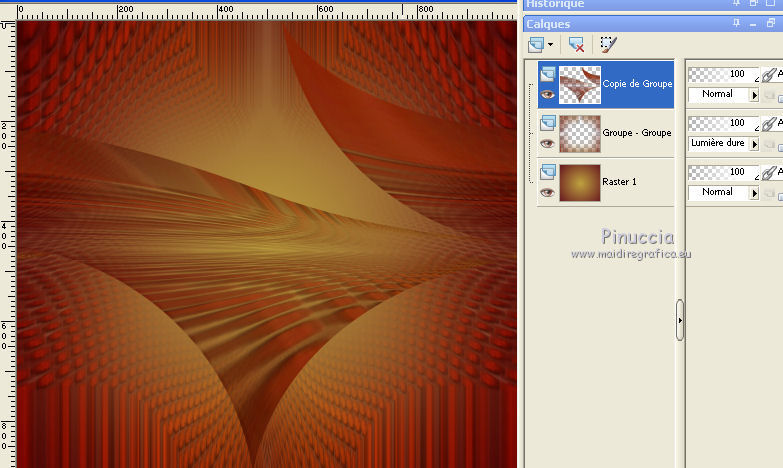Minimize the Calques panel
The height and width of the screenshot is (468, 783).
point(753,23)
